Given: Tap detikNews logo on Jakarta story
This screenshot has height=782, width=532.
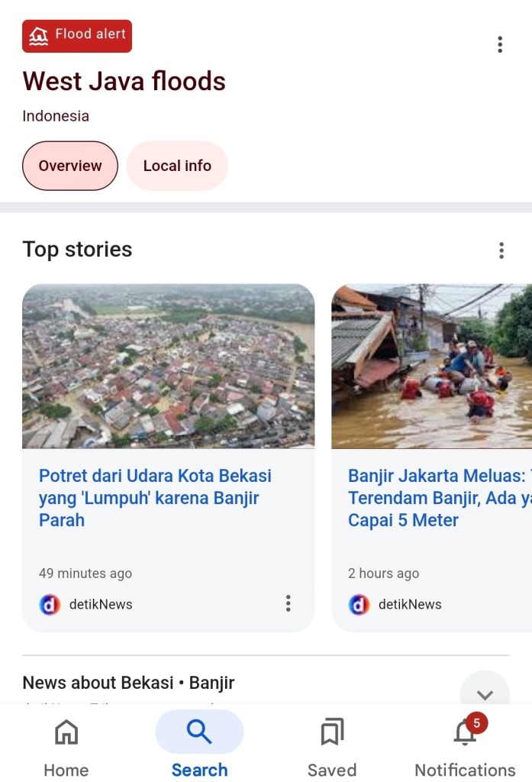Looking at the screenshot, I should (x=359, y=605).
